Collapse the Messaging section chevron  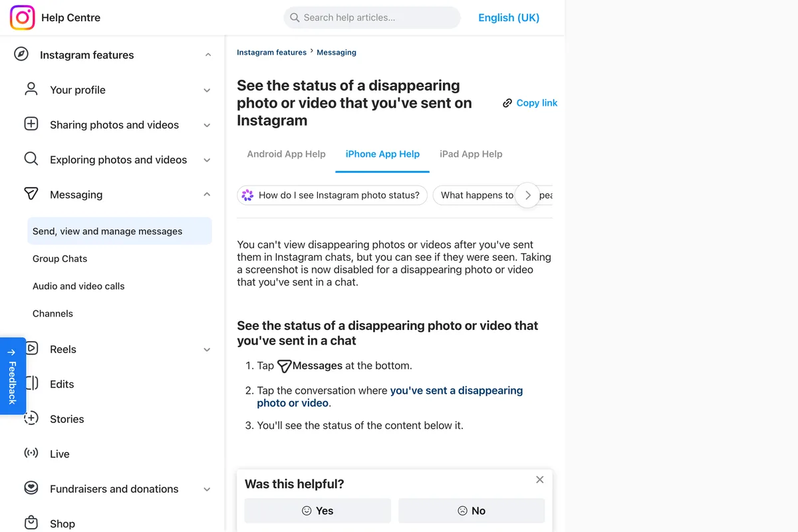click(207, 195)
